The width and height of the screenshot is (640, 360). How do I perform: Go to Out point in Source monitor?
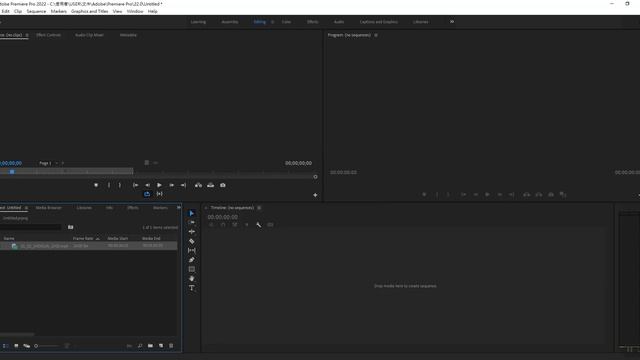click(x=183, y=185)
